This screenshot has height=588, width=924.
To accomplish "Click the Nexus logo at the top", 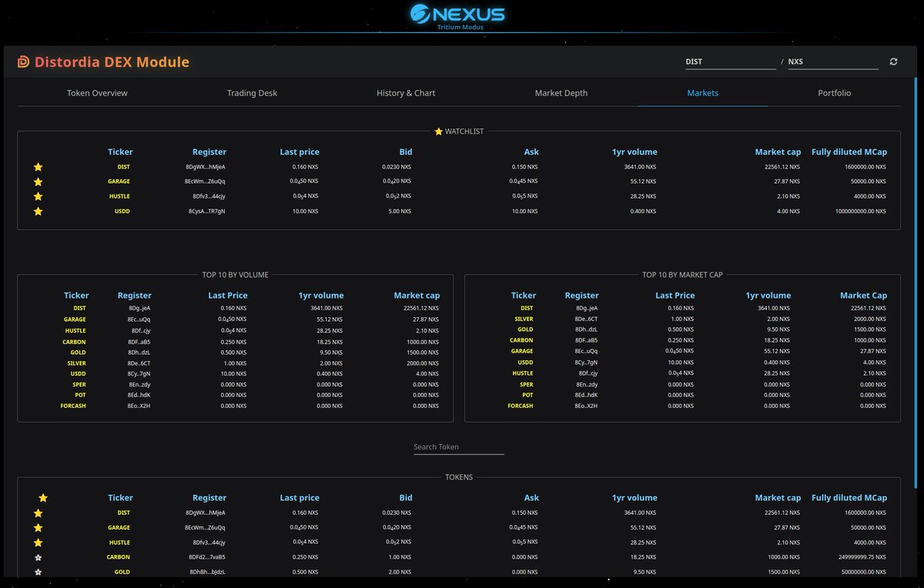I will (457, 15).
